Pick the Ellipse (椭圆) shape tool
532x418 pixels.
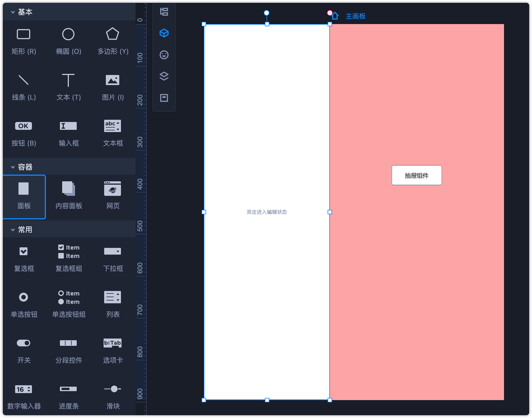pos(68,41)
